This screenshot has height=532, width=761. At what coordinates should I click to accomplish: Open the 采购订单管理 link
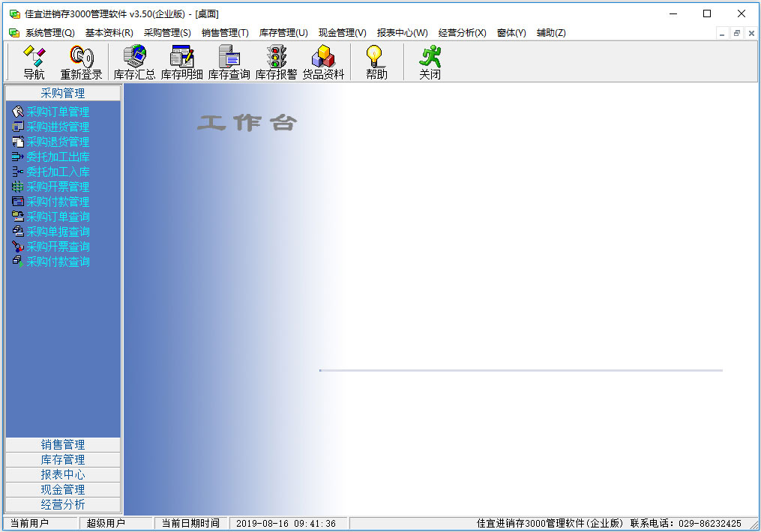pos(58,112)
